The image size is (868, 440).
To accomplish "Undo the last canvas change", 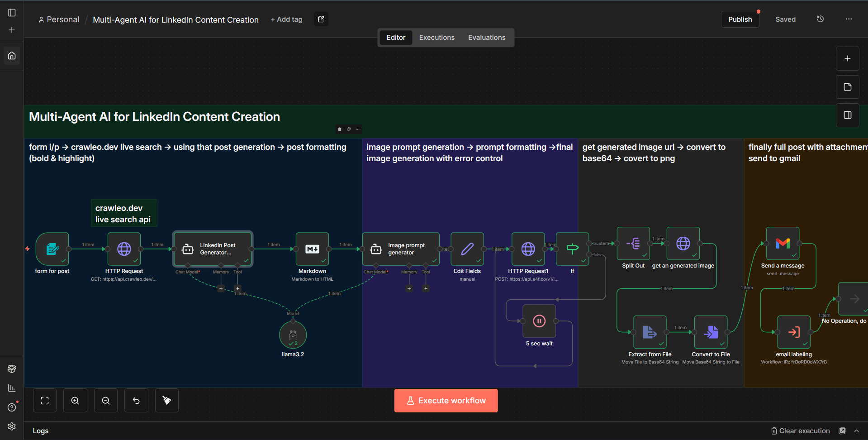I will click(136, 400).
